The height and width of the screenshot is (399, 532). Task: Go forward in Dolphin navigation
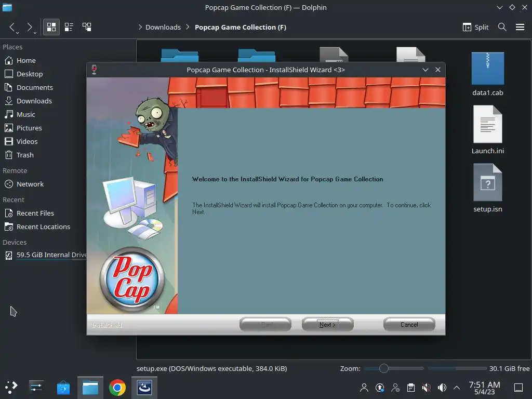pos(30,27)
